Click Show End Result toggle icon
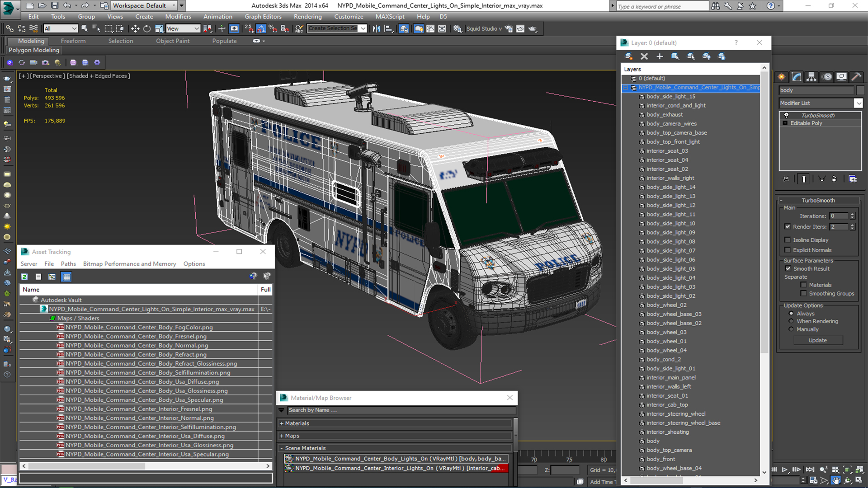This screenshot has height=488, width=868. coord(804,179)
